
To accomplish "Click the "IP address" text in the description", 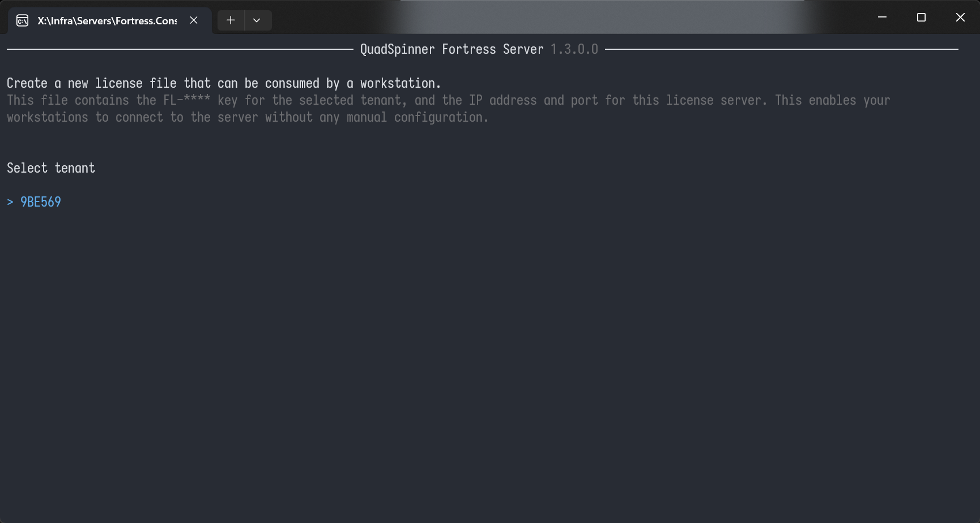I will (502, 100).
